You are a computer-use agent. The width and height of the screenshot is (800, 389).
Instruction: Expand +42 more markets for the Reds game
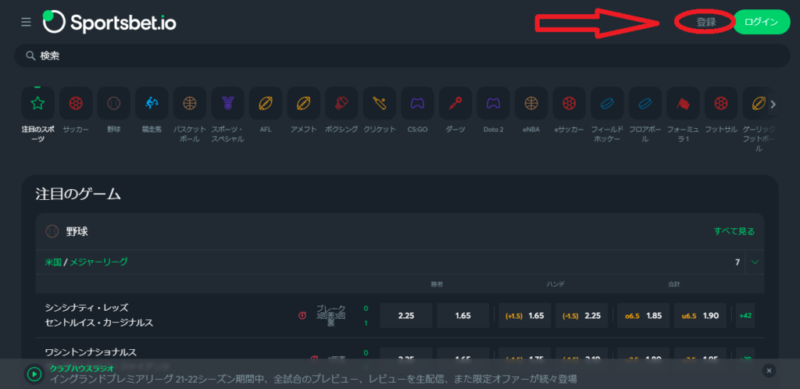point(745,315)
